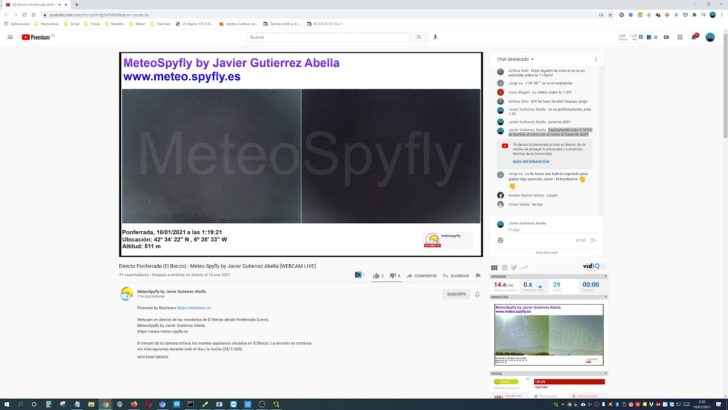Screen dimensions: 728x410
Task: Expand description with MOSTRAR MENOS toggle
Action: tap(153, 356)
